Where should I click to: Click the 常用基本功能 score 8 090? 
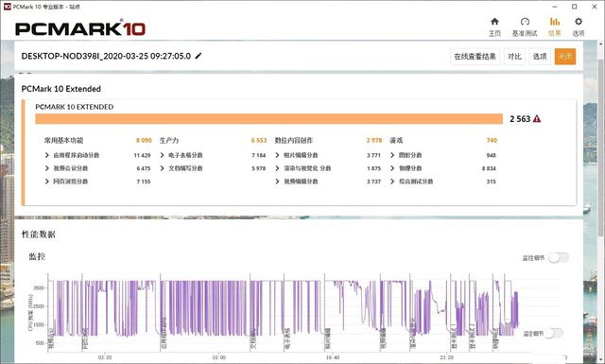[144, 141]
